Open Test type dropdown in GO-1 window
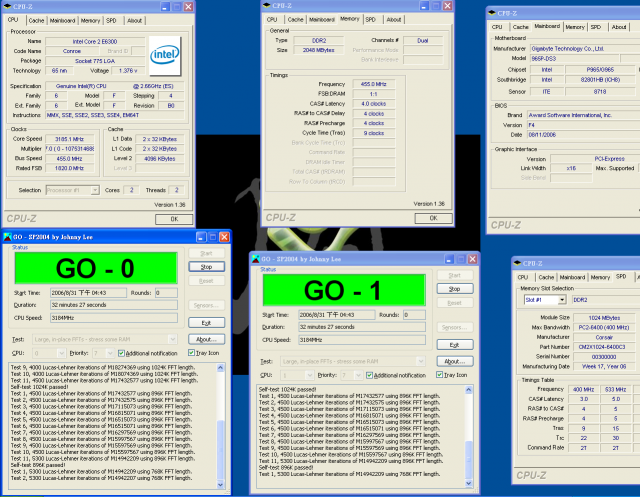The width and height of the screenshot is (640, 497). [x=421, y=362]
